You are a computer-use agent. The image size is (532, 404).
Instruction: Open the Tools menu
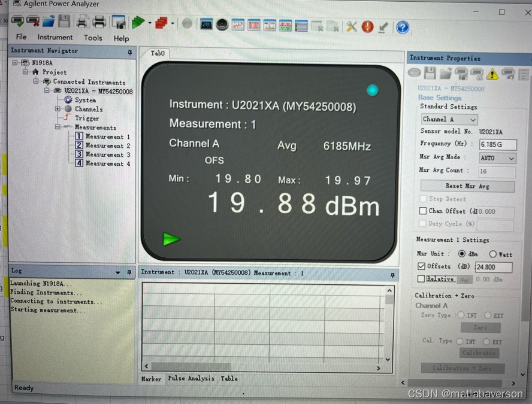click(93, 38)
